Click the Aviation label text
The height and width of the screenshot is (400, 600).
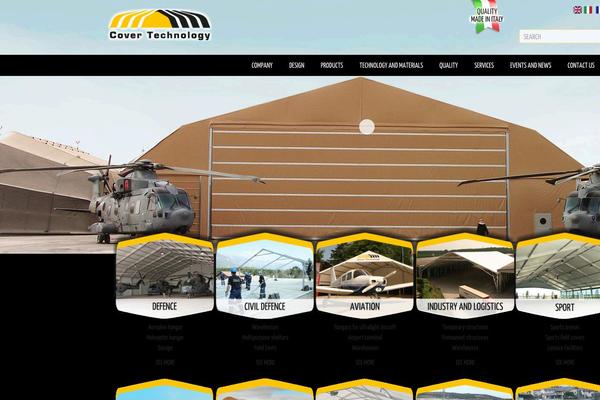click(x=365, y=307)
